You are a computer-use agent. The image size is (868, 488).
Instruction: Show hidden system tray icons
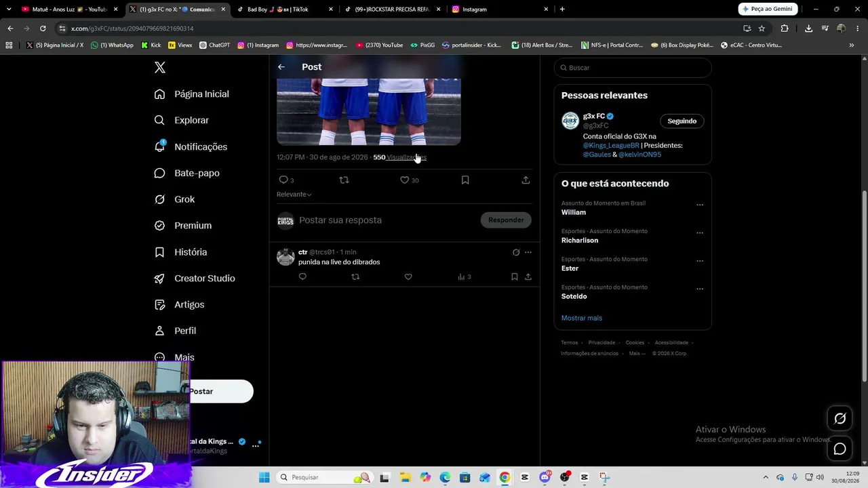(766, 477)
